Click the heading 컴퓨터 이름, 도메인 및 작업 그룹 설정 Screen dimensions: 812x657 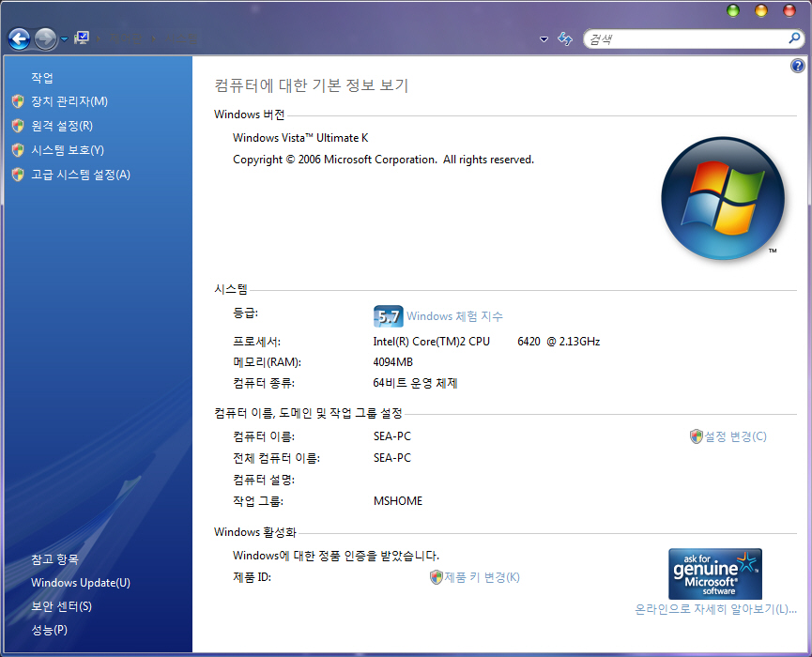click(x=308, y=413)
